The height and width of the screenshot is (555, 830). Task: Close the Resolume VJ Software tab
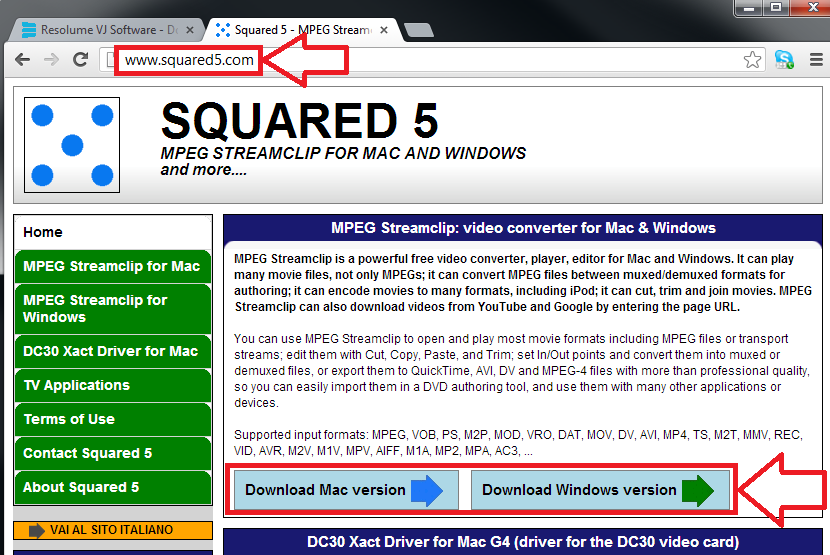[x=190, y=30]
